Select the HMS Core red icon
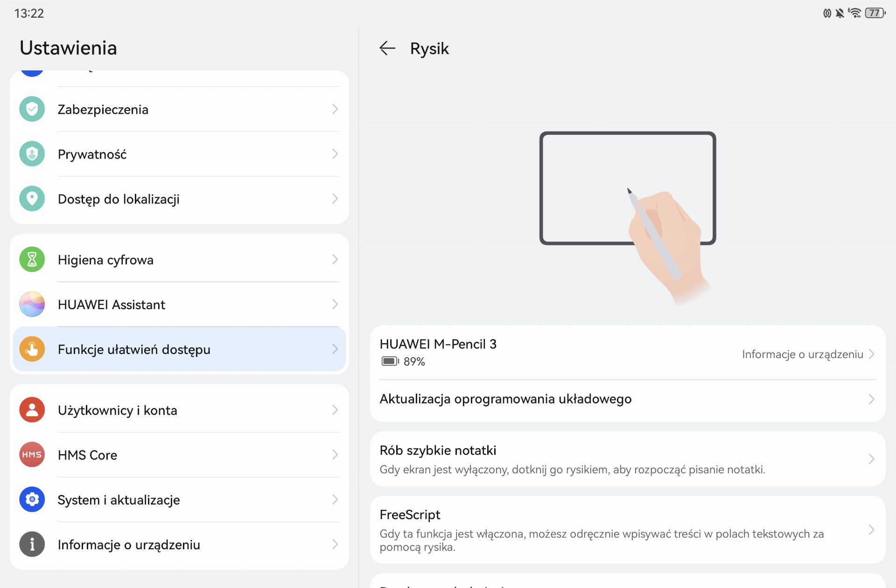 coord(32,455)
